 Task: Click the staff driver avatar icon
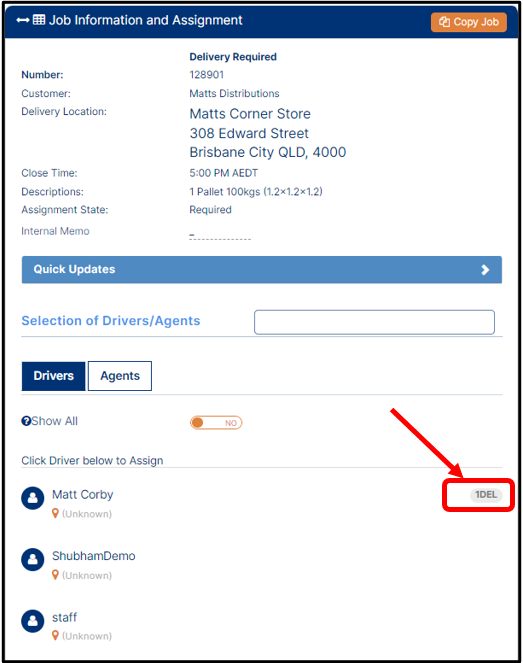pos(33,621)
